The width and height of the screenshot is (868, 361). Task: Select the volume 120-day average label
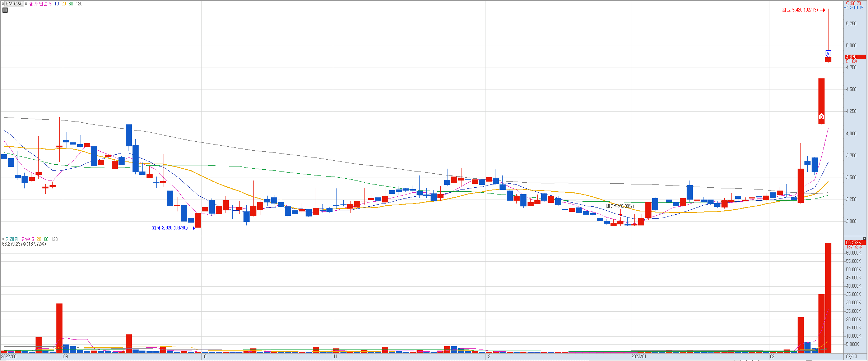pyautogui.click(x=54, y=239)
